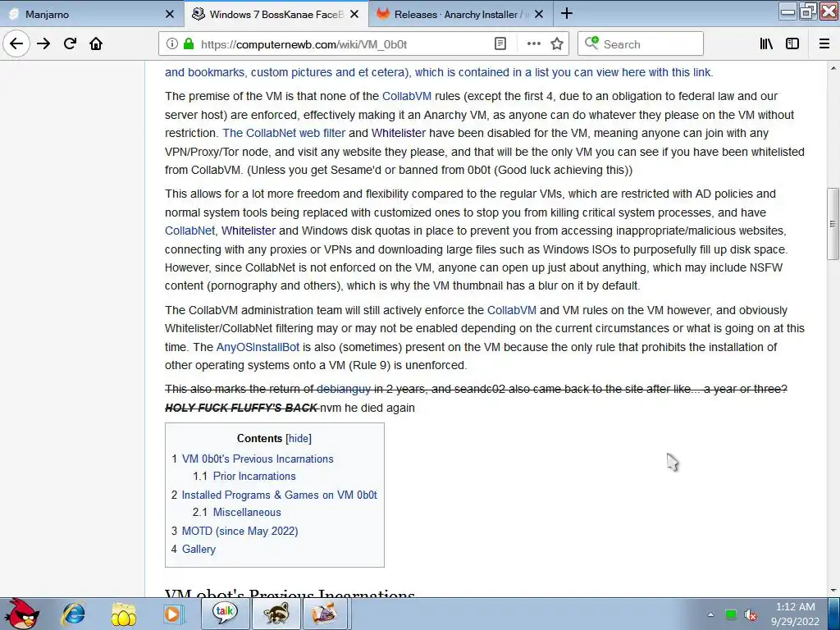Image resolution: width=840 pixels, height=630 pixels.
Task: Go back to the previous page
Action: (x=16, y=43)
